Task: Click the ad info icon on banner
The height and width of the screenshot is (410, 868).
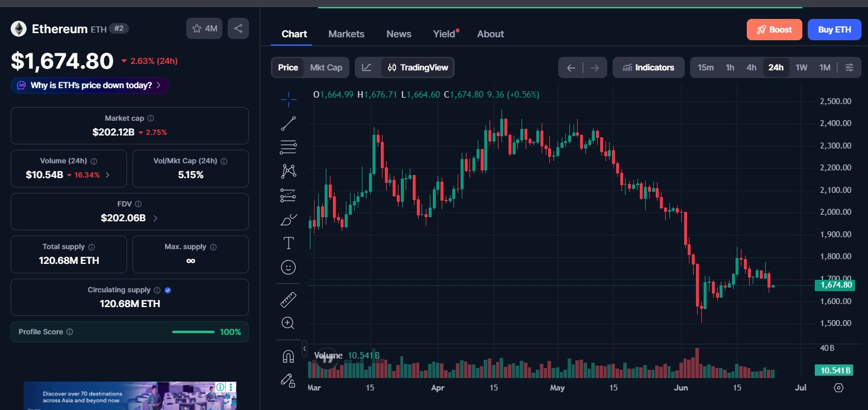Action: [220, 387]
